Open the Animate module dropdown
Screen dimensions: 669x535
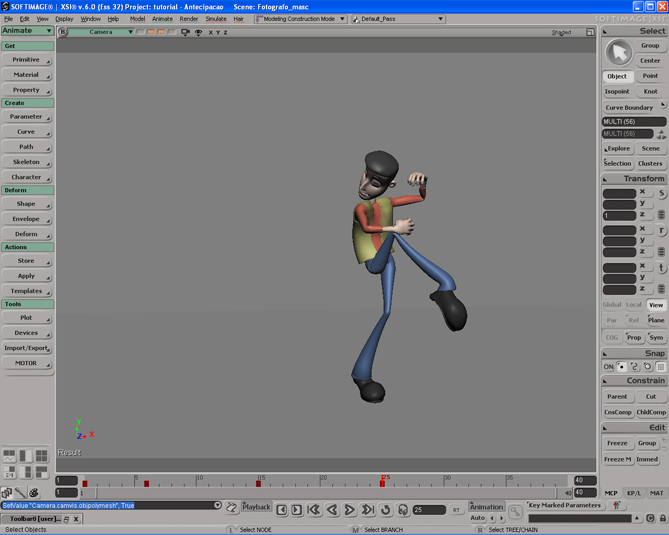pos(27,31)
